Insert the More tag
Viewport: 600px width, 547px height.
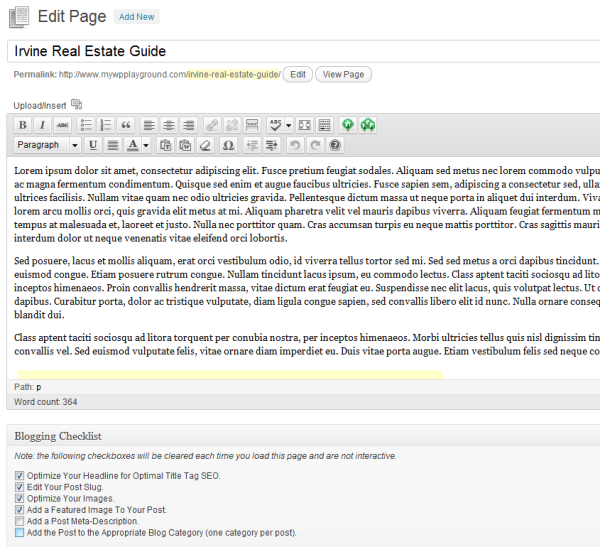(x=252, y=125)
